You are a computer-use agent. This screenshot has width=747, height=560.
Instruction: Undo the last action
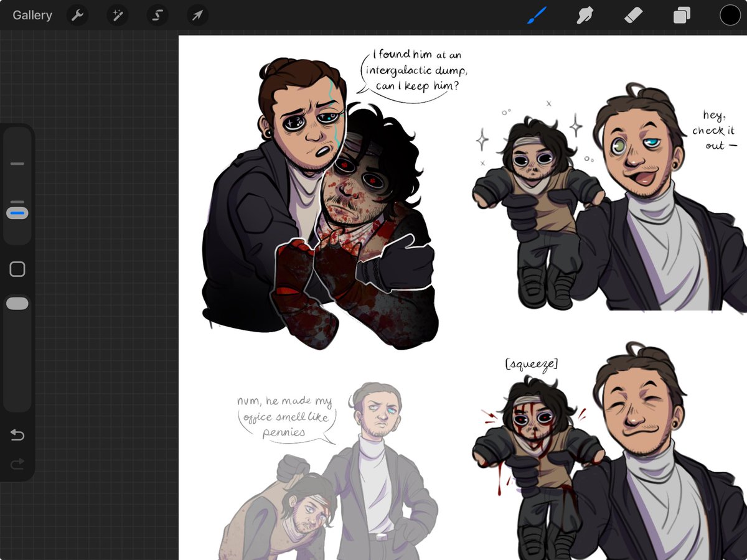point(17,435)
